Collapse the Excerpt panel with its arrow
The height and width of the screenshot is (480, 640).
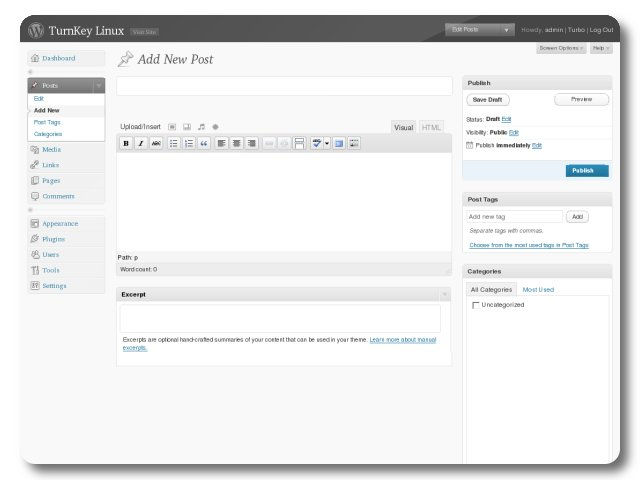[x=445, y=294]
